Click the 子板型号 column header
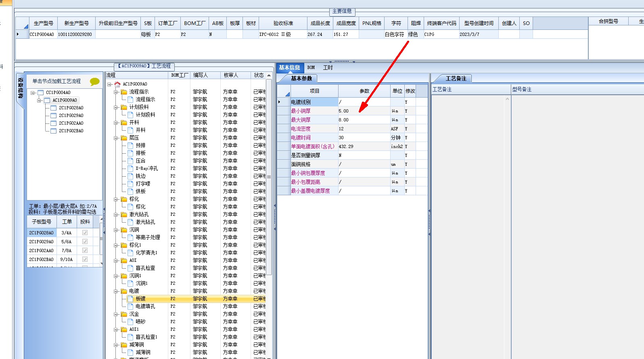 point(42,222)
